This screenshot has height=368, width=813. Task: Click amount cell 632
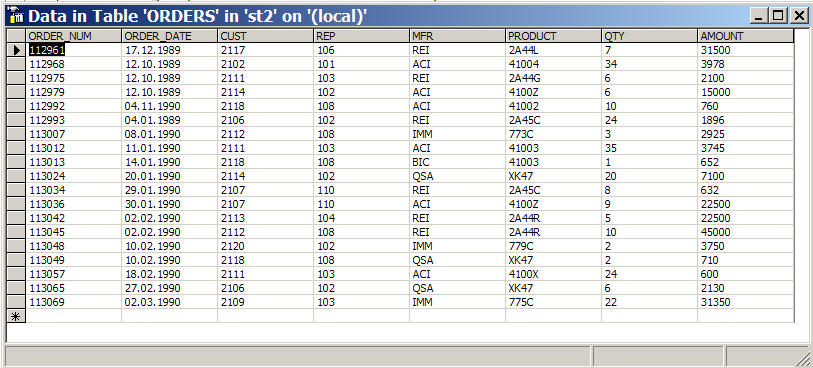(746, 190)
